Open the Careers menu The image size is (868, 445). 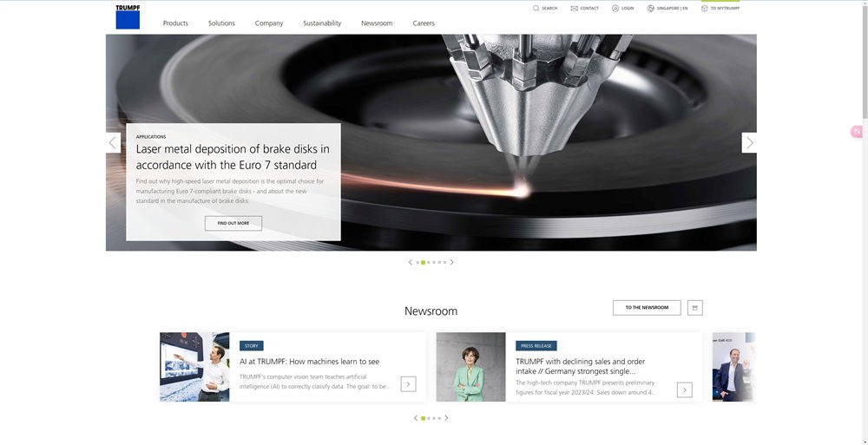424,23
